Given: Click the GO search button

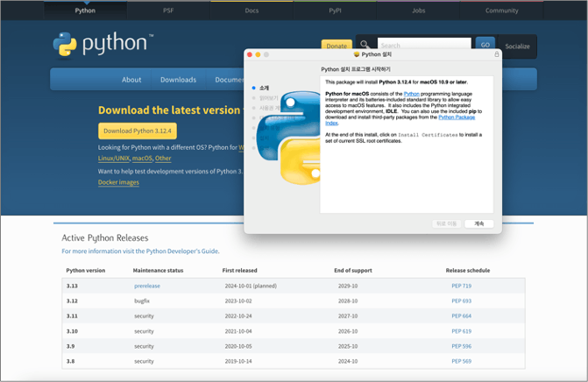Looking at the screenshot, I should pos(485,44).
